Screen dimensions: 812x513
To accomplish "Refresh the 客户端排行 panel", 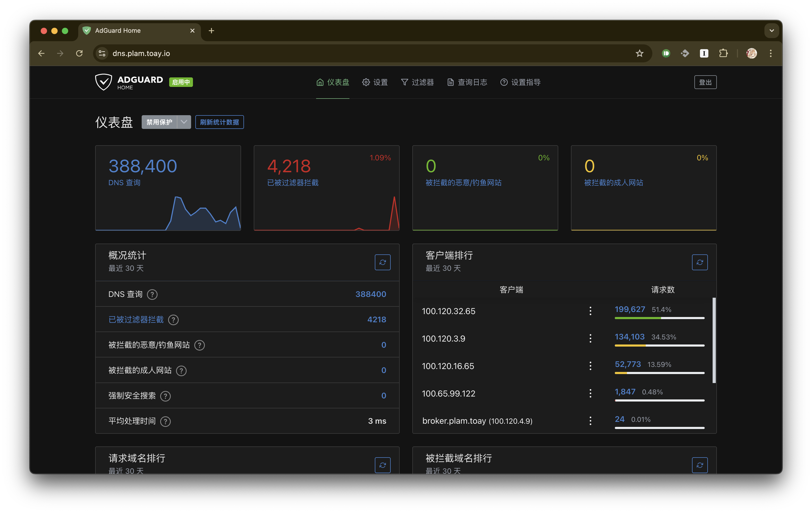I will (699, 262).
